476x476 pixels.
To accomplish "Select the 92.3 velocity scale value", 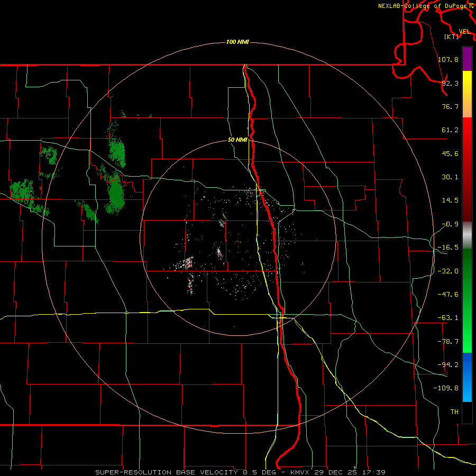I will [x=450, y=83].
